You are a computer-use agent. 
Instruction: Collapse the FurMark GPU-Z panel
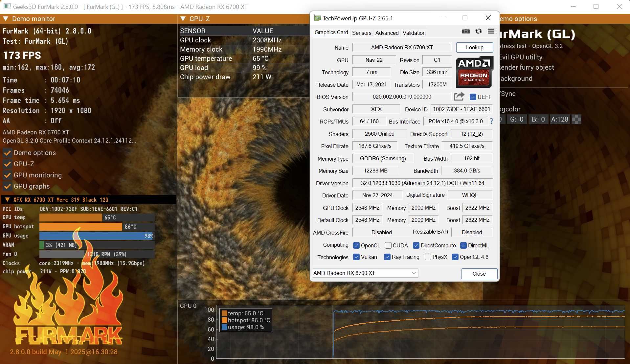click(x=183, y=19)
